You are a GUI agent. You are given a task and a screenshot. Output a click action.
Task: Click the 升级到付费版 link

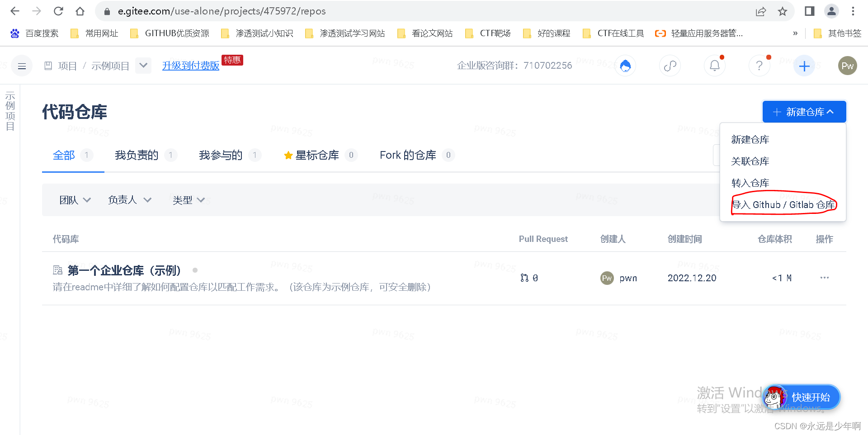pyautogui.click(x=190, y=66)
